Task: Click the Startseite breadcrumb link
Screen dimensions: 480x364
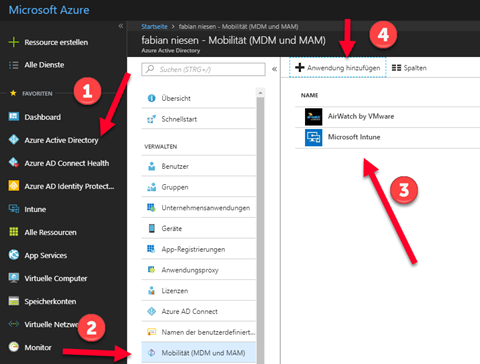Action: [x=154, y=26]
